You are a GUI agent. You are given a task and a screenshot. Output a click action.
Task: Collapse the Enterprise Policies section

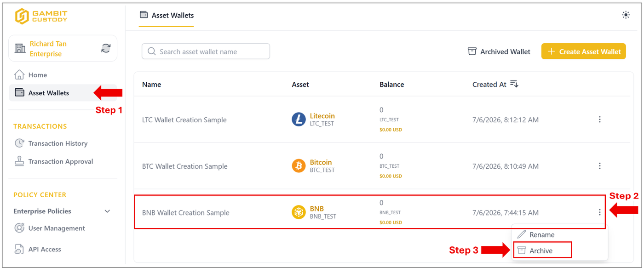coord(107,211)
